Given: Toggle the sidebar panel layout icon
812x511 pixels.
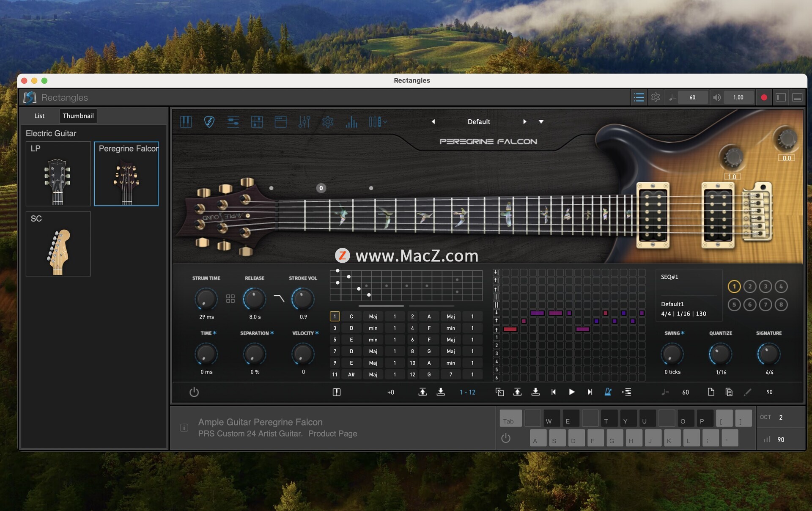Looking at the screenshot, I should (x=781, y=97).
